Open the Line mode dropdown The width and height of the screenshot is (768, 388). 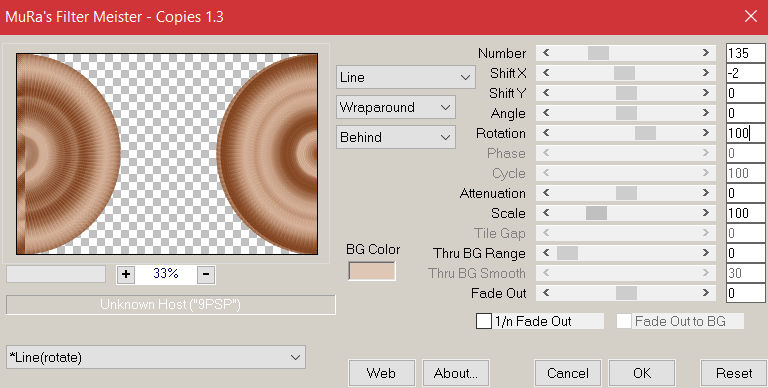pyautogui.click(x=406, y=77)
